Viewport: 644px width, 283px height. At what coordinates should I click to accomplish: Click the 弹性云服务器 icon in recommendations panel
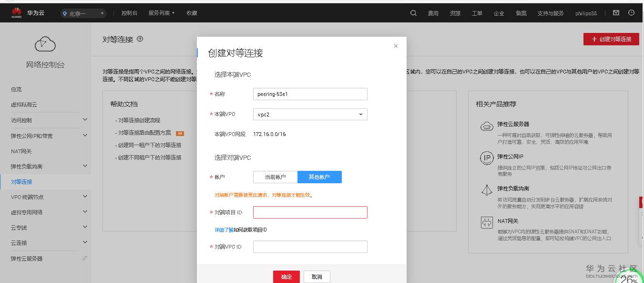487,126
